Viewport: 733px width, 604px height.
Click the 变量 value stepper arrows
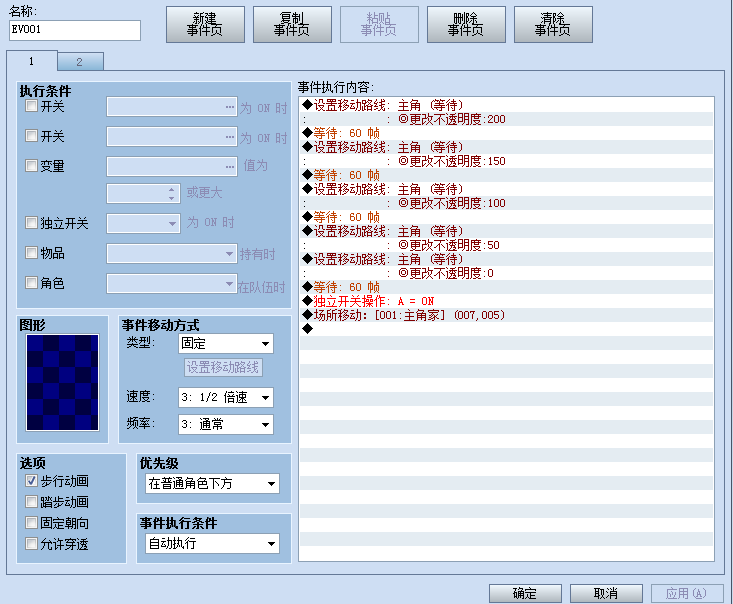172,194
